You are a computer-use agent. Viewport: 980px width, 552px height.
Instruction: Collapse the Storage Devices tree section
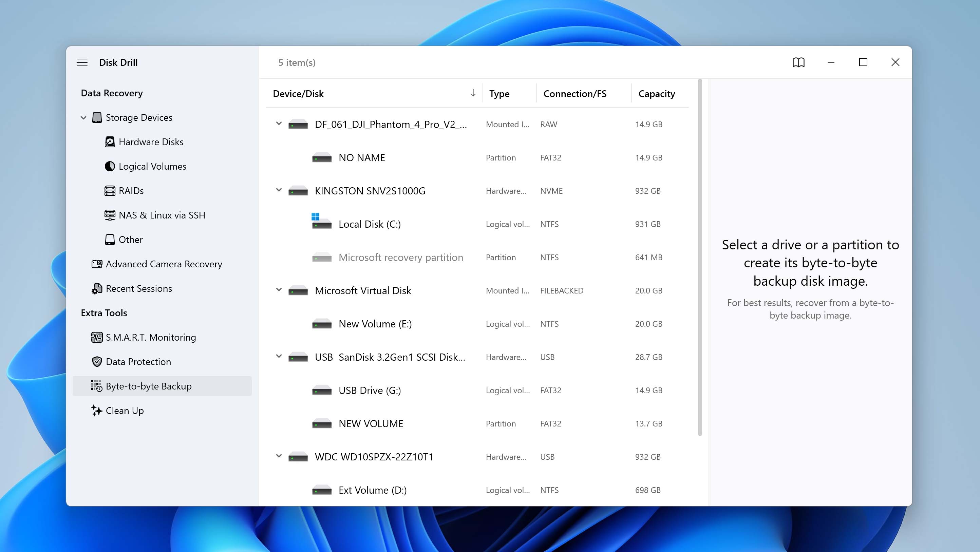(83, 117)
